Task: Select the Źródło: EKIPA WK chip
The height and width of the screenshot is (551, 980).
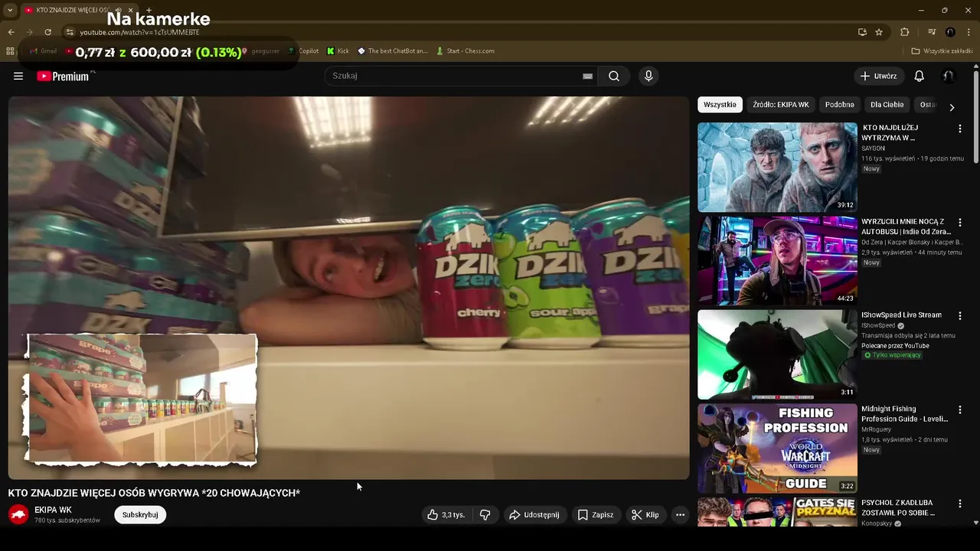Action: 780,105
